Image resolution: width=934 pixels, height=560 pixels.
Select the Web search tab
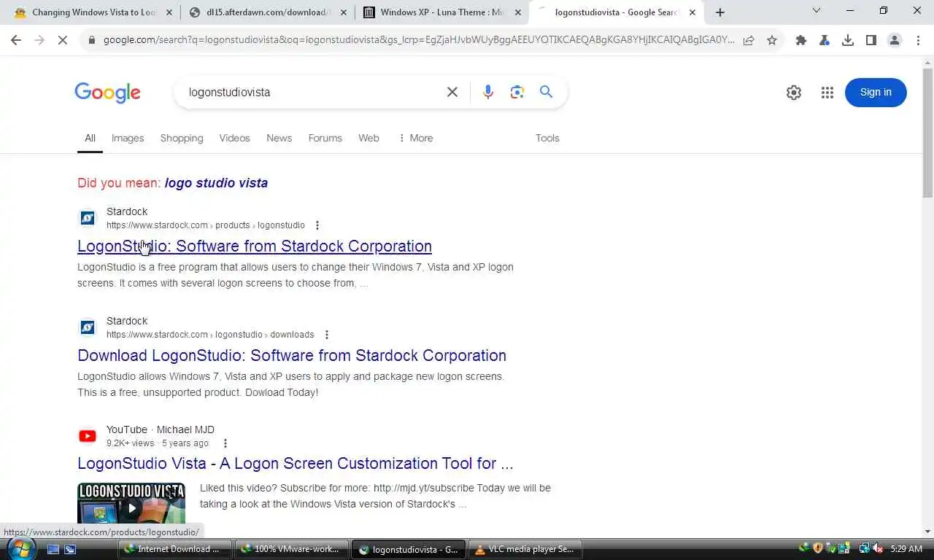368,138
